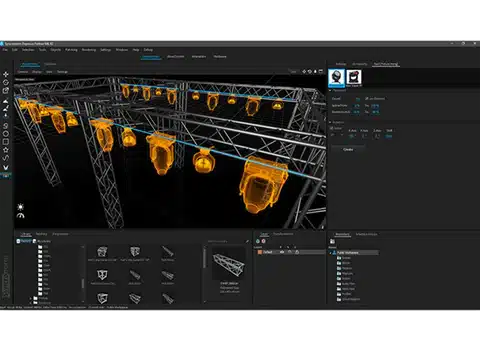Open the Debug menu
Screen dimensions: 480x360
pos(148,50)
